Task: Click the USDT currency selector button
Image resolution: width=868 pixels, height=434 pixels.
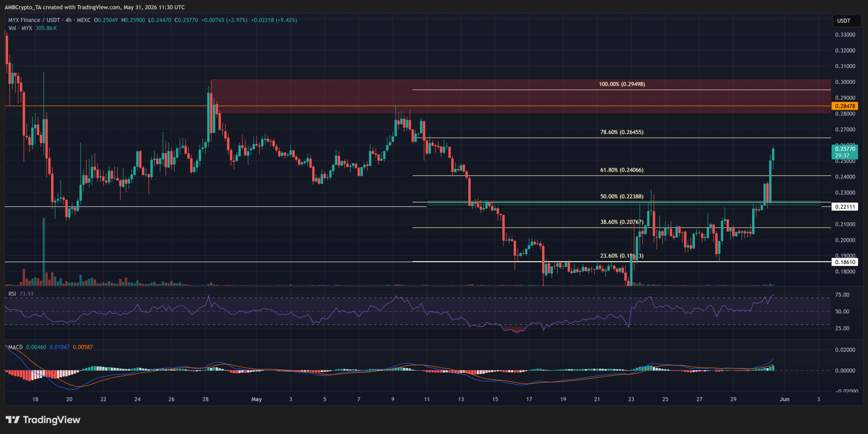Action: 847,21
